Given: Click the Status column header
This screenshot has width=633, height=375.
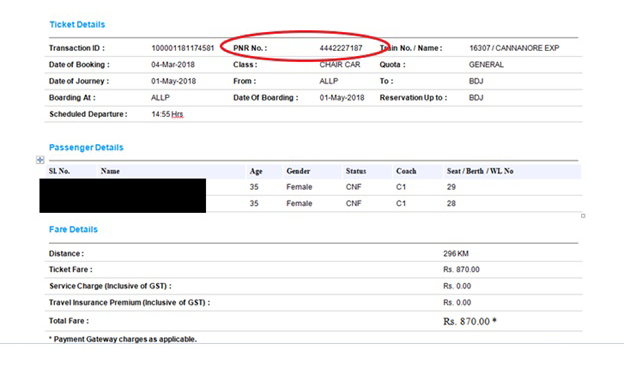Looking at the screenshot, I should tap(356, 171).
